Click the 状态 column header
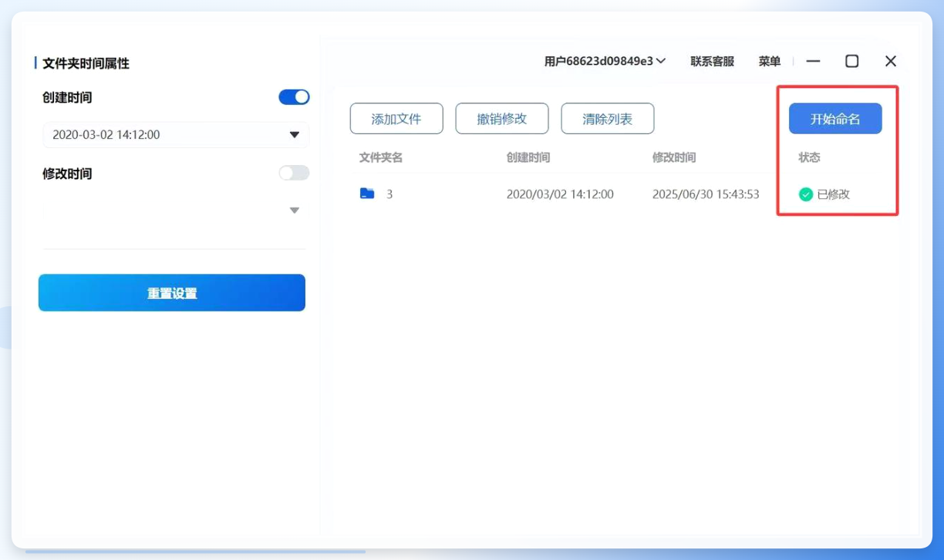The width and height of the screenshot is (944, 560). (809, 157)
